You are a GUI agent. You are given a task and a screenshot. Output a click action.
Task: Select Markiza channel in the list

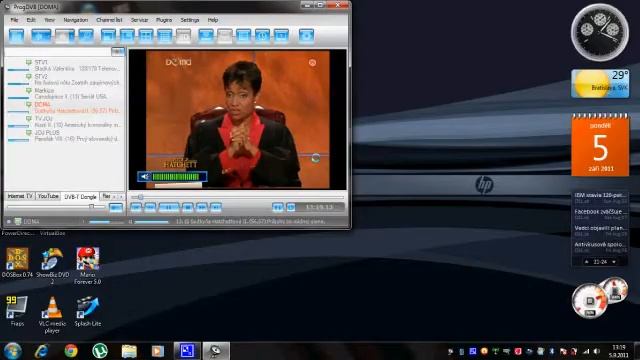pyautogui.click(x=64, y=93)
